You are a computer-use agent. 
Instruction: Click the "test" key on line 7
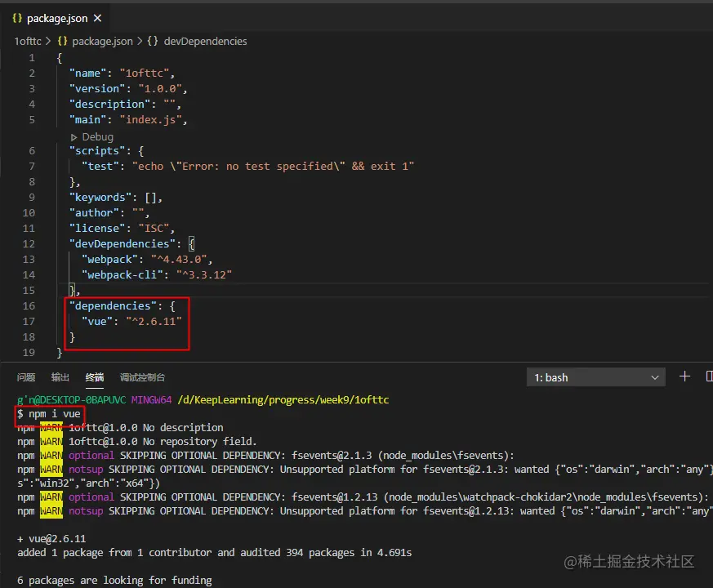[100, 167]
